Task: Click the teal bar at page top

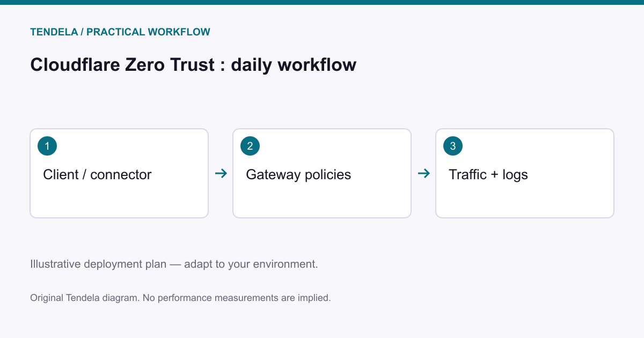Action: point(322,2)
